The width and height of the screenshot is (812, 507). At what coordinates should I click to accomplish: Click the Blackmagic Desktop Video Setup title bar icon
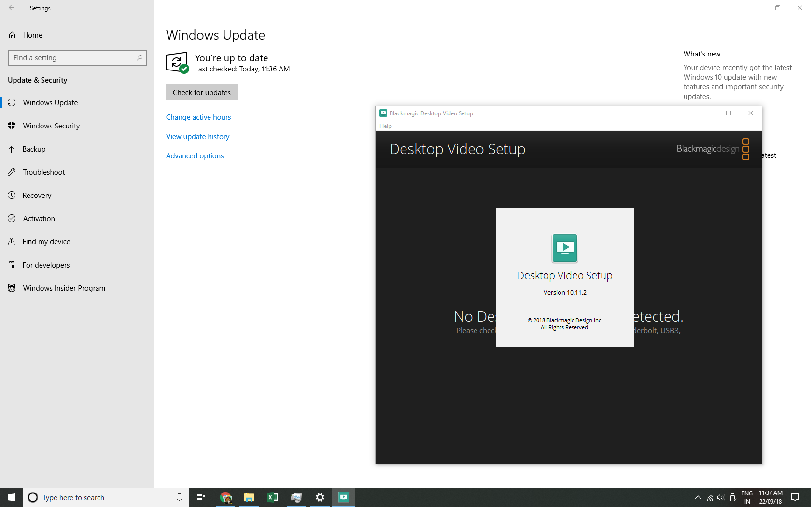coord(383,113)
